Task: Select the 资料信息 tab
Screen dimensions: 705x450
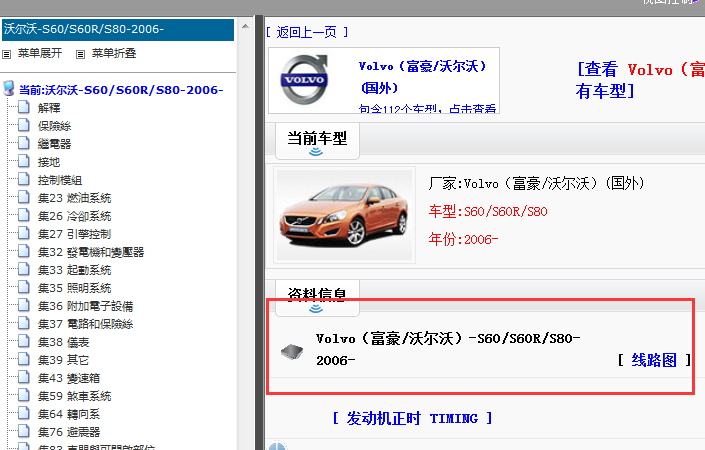Action: (x=317, y=297)
